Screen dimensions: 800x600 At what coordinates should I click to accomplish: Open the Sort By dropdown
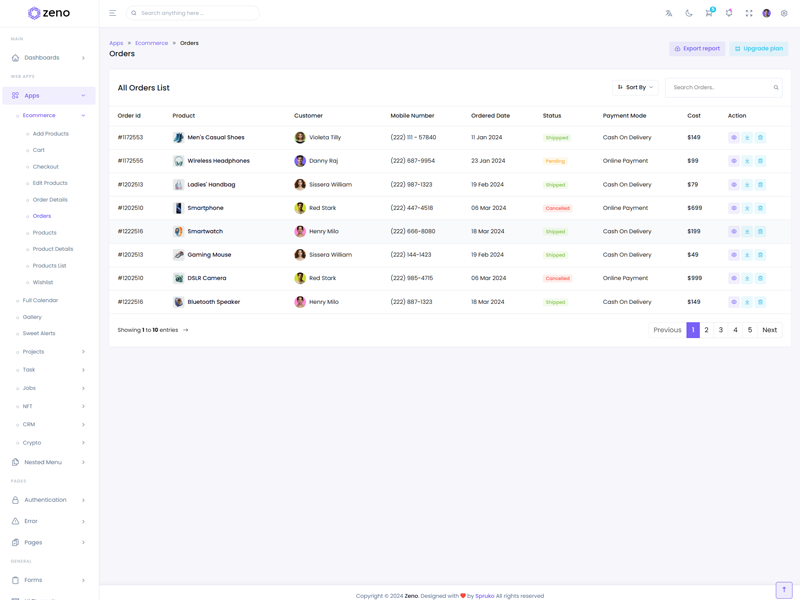(635, 87)
